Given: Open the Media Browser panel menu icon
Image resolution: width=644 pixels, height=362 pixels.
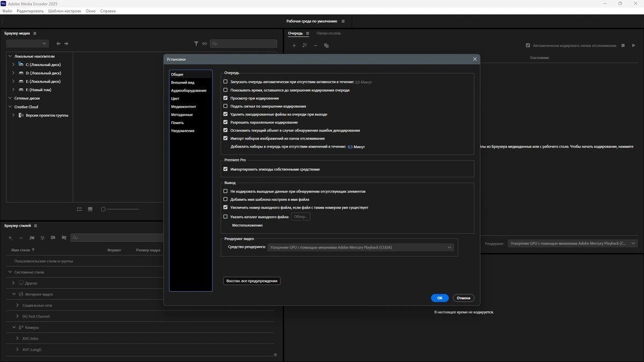Looking at the screenshot, I should (x=35, y=33).
